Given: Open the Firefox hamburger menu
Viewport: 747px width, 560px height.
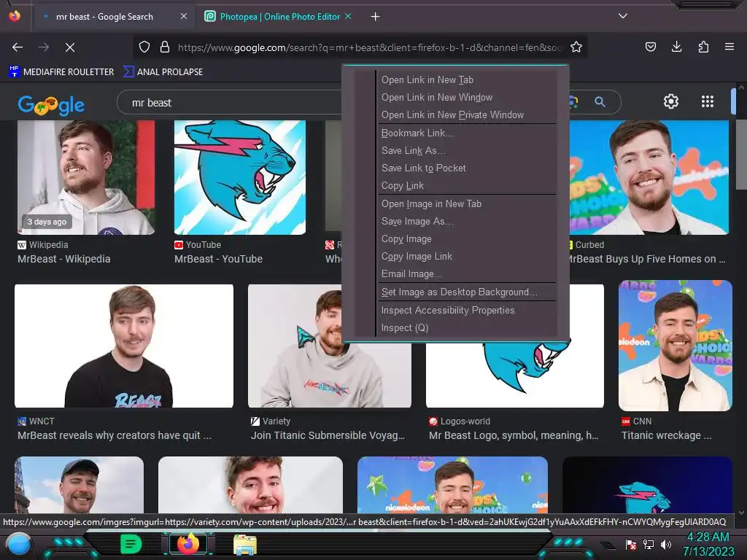Looking at the screenshot, I should [x=729, y=47].
